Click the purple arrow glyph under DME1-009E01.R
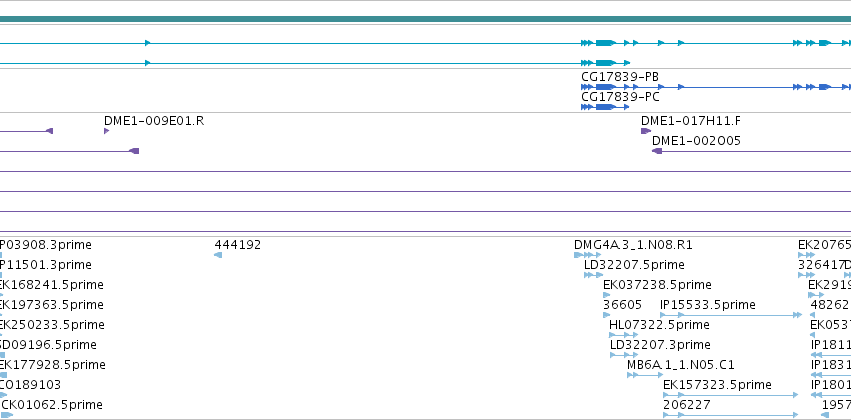This screenshot has width=851, height=420. coord(106,131)
